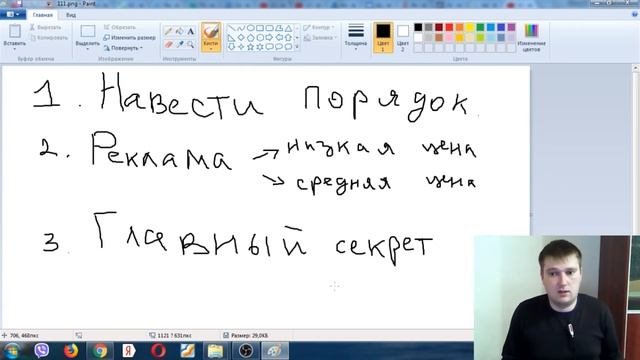640x360 pixels.
Task: Open Opera from the taskbar
Action: 158,351
